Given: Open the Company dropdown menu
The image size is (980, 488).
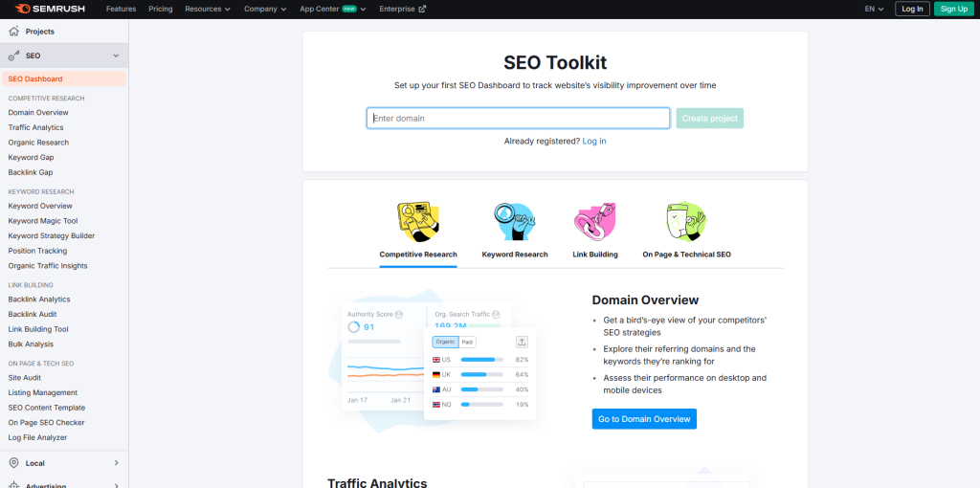Looking at the screenshot, I should point(265,9).
